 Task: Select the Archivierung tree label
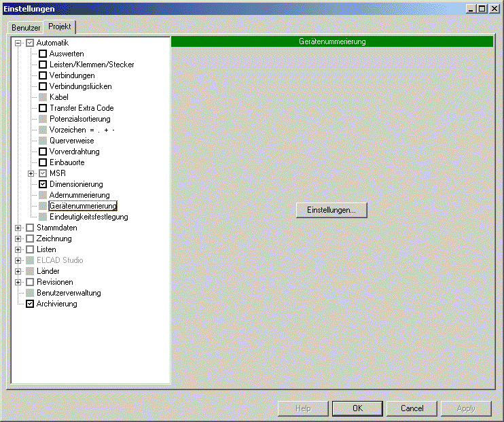click(x=56, y=304)
